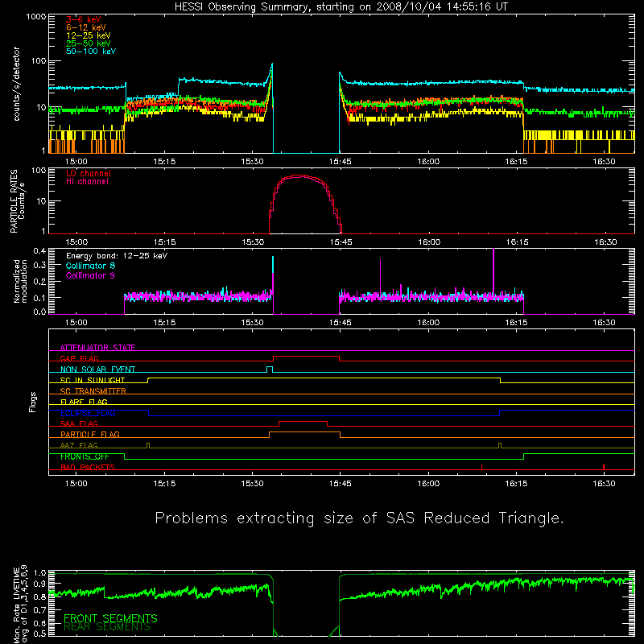Click the raised GAP_FLAG step segment
The image size is (644, 644).
(307, 357)
